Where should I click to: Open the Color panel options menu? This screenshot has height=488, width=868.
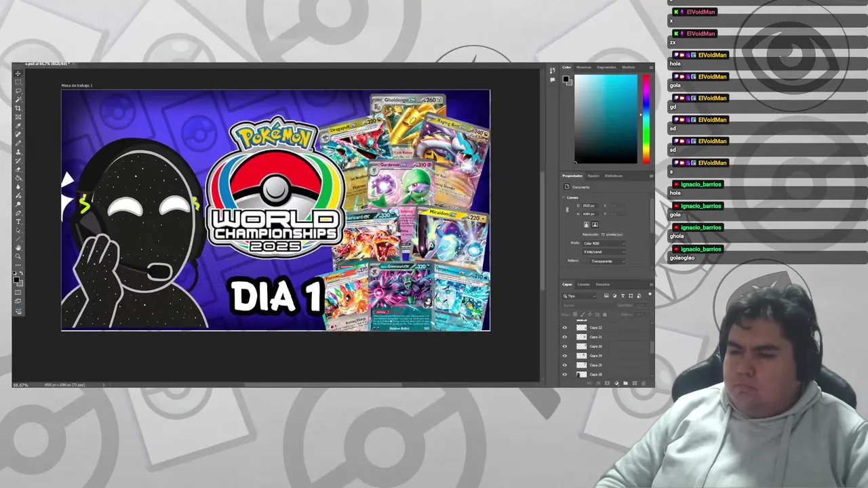coord(652,68)
